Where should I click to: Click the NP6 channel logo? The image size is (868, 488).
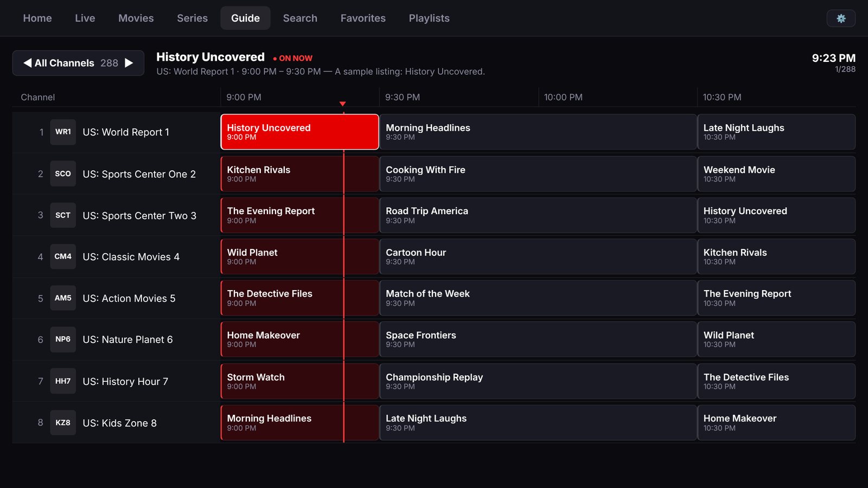click(x=63, y=339)
